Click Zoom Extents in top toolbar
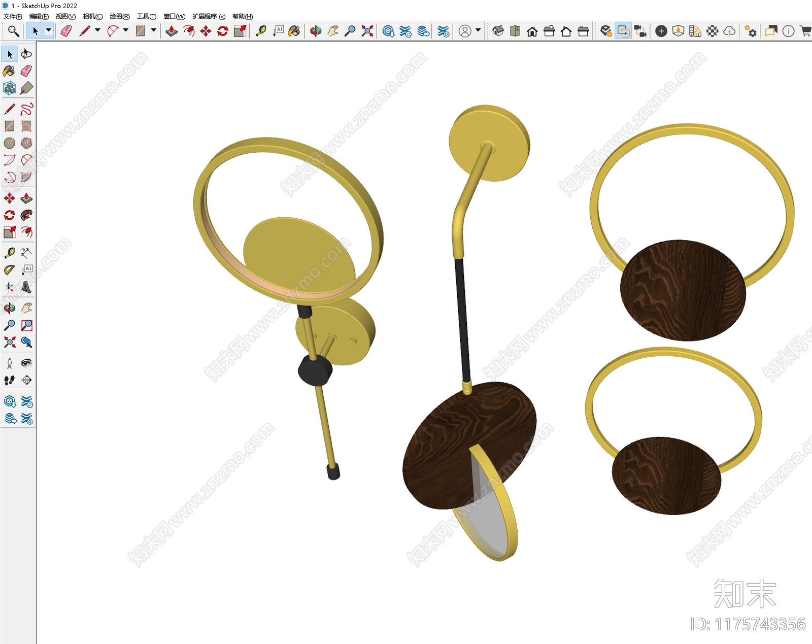This screenshot has height=644, width=812. point(367,31)
